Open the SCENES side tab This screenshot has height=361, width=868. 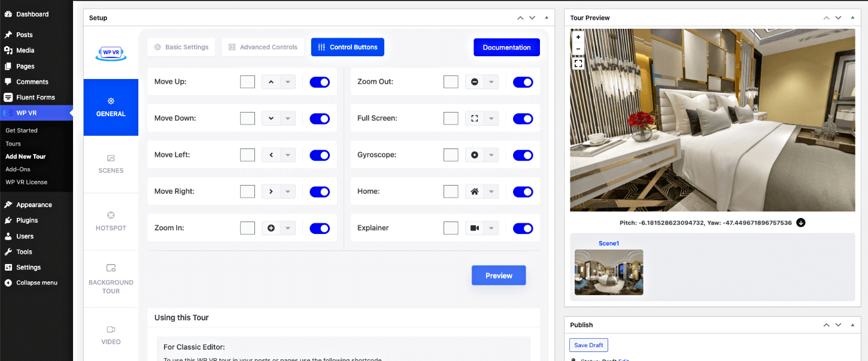[x=111, y=164]
